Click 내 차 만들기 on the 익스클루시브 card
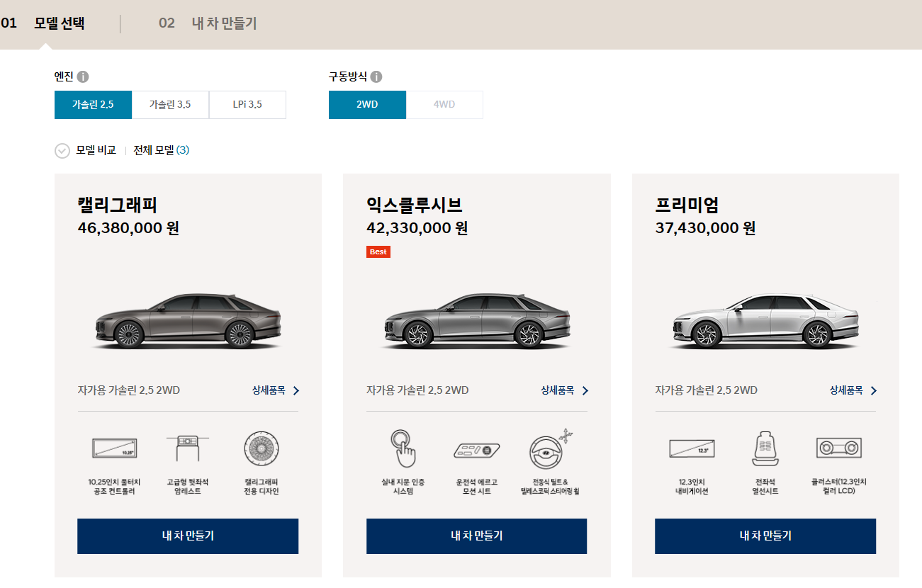The width and height of the screenshot is (922, 588). pyautogui.click(x=476, y=536)
